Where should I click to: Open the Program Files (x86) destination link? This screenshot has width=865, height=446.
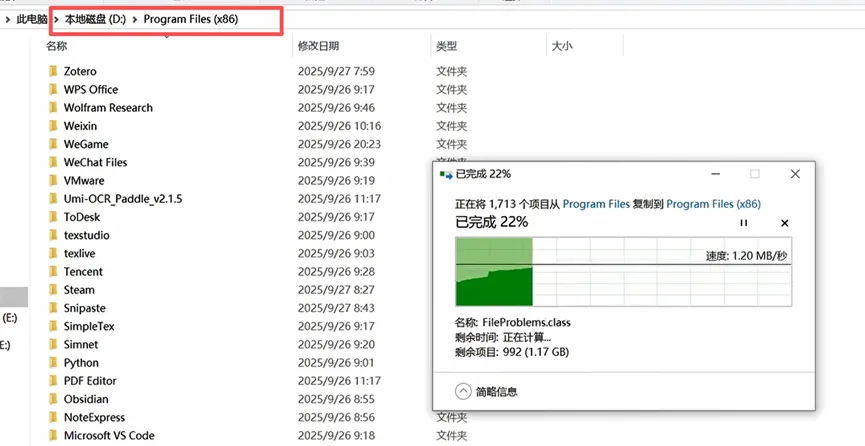(713, 204)
